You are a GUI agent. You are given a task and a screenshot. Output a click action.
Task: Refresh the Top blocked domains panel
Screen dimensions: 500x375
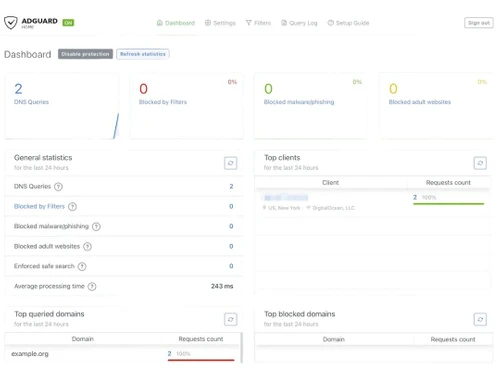pos(480,319)
